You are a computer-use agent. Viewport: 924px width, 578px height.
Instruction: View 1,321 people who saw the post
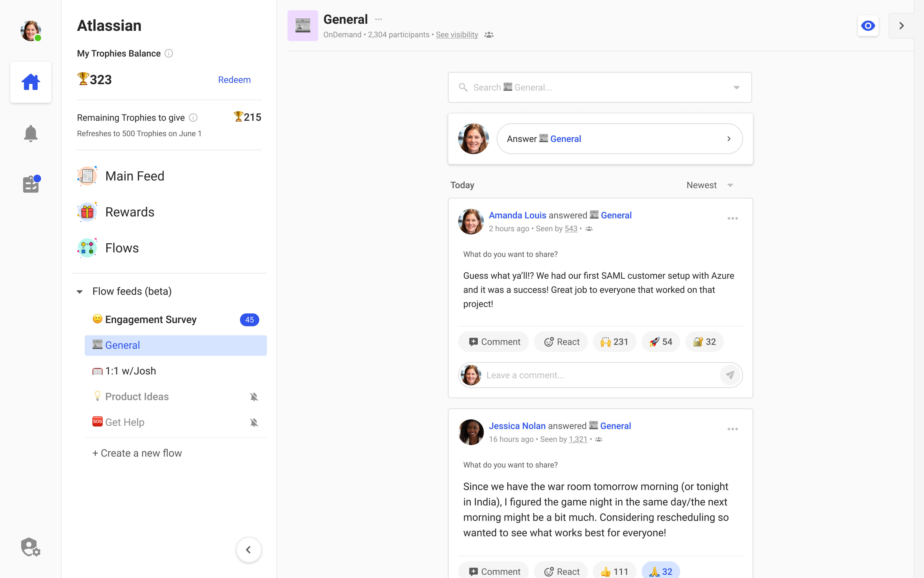coord(578,439)
